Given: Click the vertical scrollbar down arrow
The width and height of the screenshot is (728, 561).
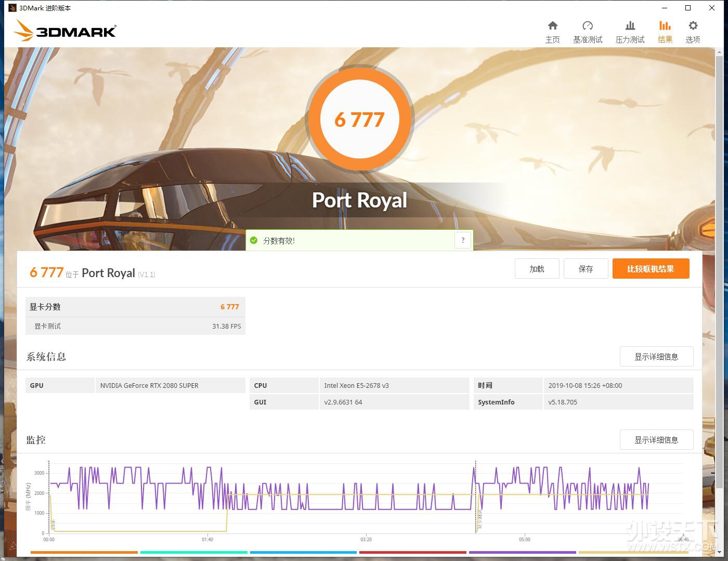Looking at the screenshot, I should (x=720, y=552).
